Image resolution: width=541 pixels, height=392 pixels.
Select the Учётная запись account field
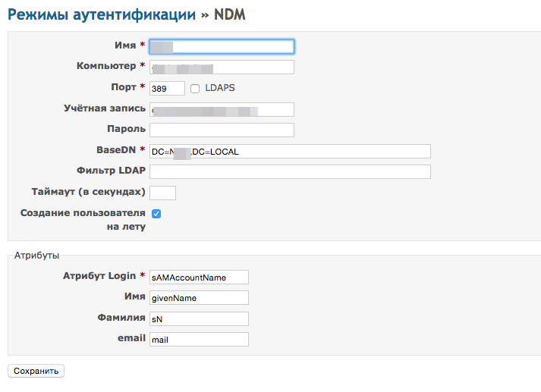coord(222,110)
